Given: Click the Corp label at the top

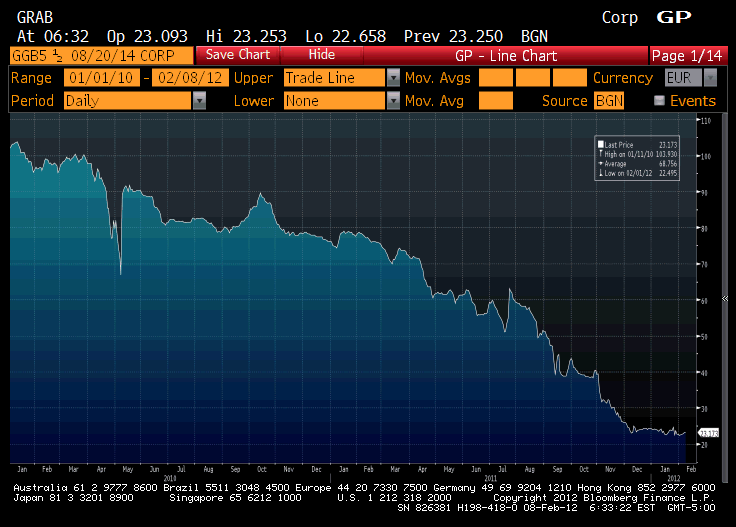Looking at the screenshot, I should click(620, 18).
